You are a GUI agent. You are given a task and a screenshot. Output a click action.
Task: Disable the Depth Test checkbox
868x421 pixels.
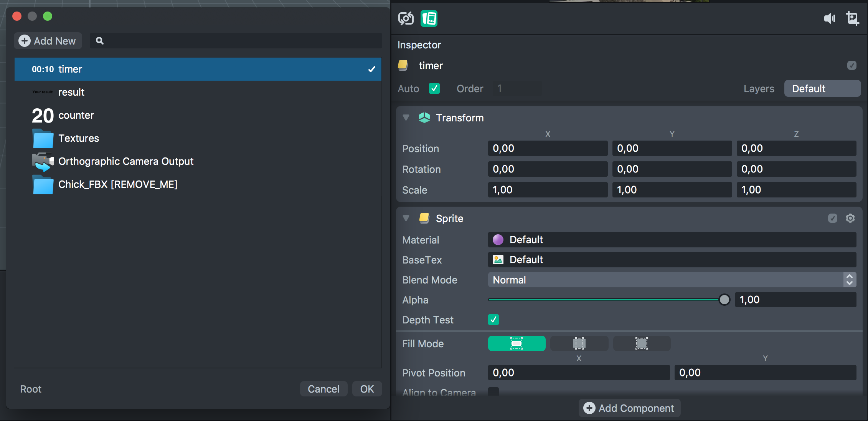click(x=493, y=320)
